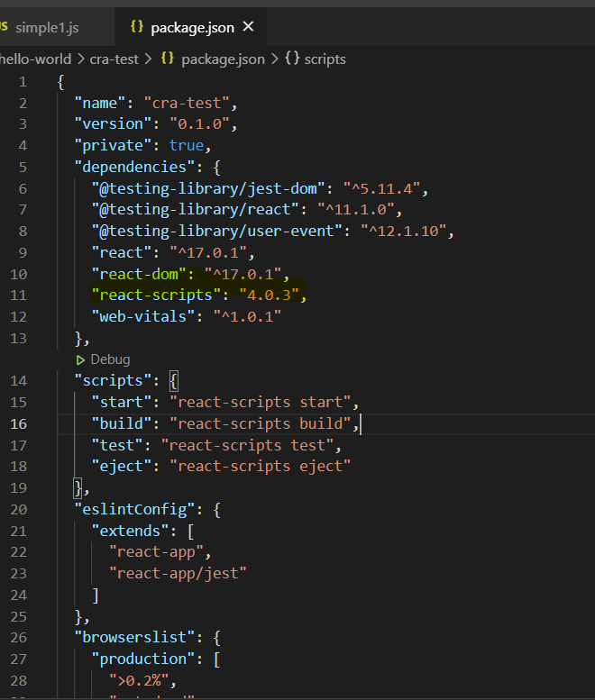This screenshot has width=595, height=700.
Task: Click the JSON braces icon on package.json tab
Action: click(x=137, y=27)
